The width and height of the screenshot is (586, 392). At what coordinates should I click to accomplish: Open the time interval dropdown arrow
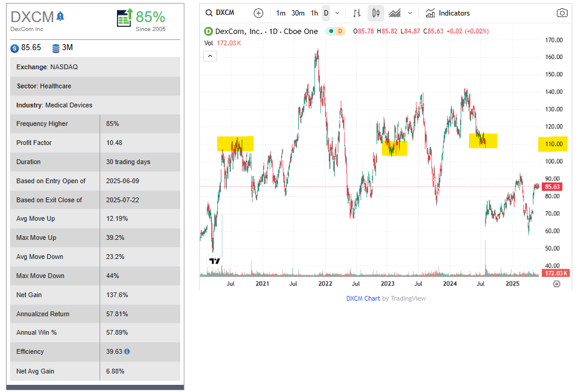point(337,13)
